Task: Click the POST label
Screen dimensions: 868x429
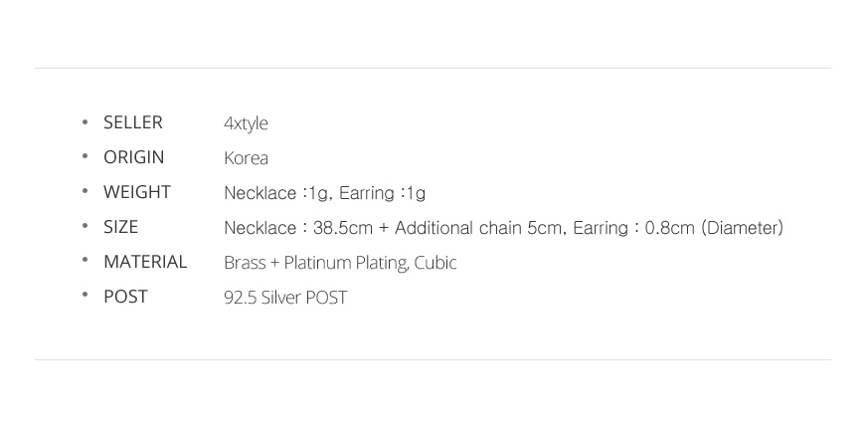Action: (x=125, y=297)
